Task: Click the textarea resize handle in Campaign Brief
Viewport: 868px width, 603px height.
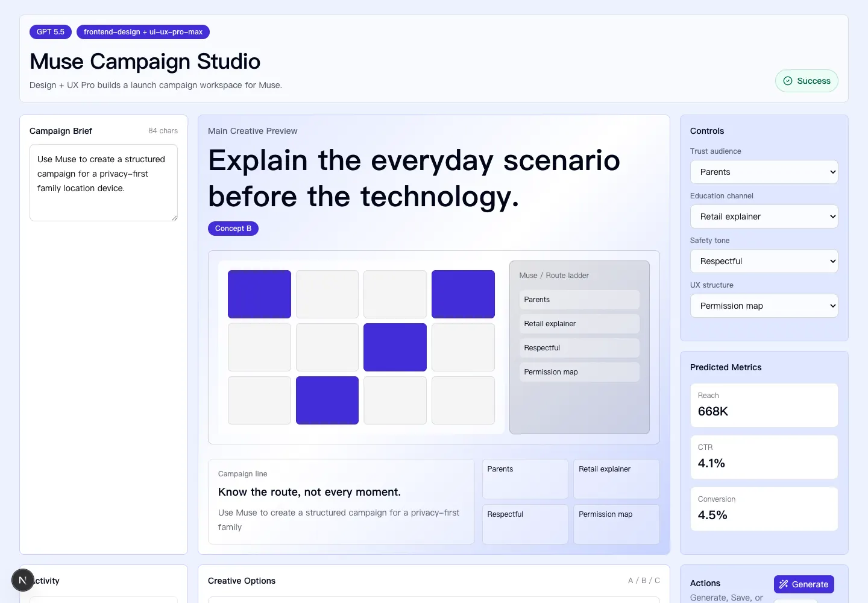Action: [x=174, y=218]
